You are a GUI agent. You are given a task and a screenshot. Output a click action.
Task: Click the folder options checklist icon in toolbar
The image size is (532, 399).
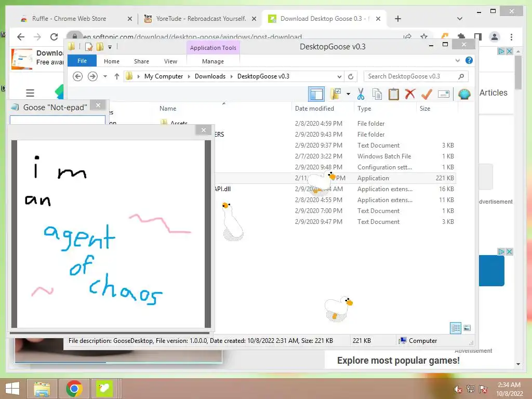click(x=336, y=94)
